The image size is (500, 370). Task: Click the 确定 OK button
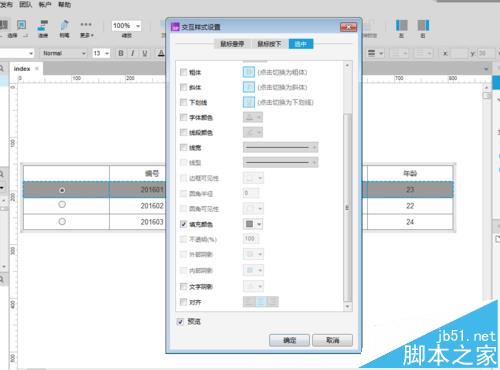coord(289,340)
